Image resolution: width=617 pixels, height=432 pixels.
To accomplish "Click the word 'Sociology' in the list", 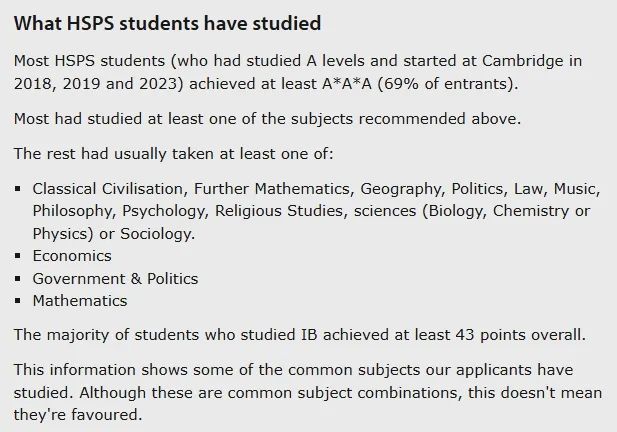I will (x=156, y=234).
